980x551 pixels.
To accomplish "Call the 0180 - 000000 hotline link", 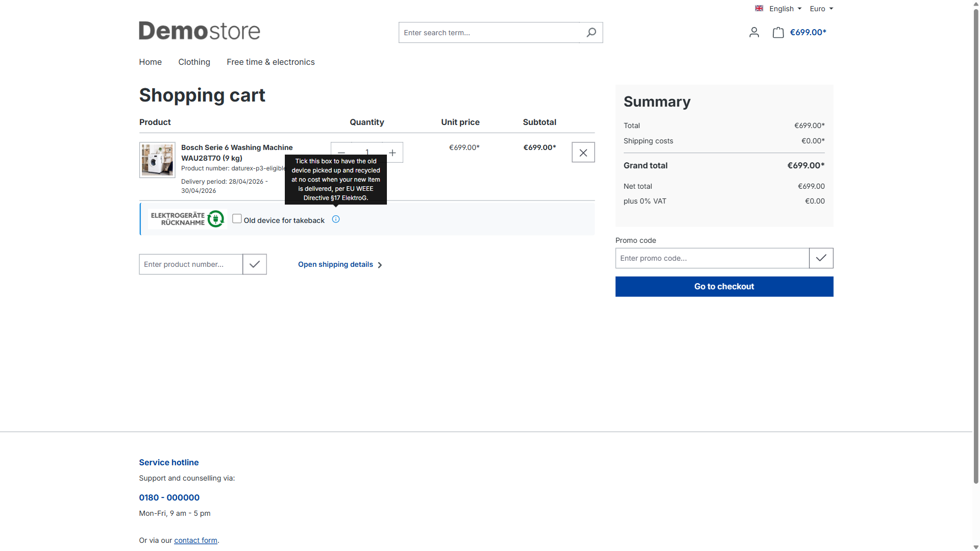I will click(x=169, y=498).
